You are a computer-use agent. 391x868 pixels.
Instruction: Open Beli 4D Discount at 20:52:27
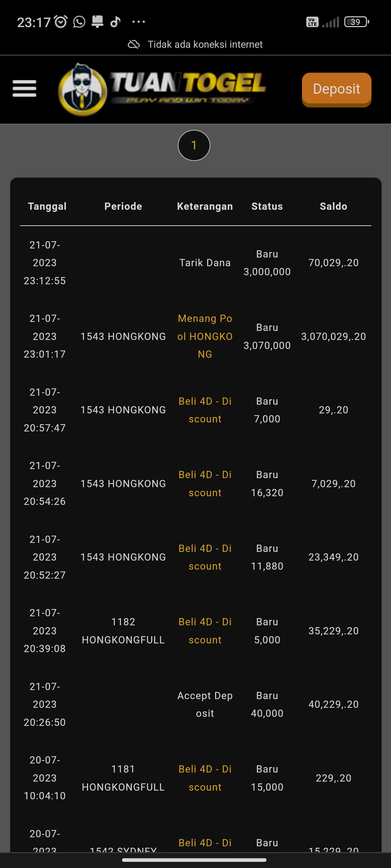pyautogui.click(x=205, y=557)
